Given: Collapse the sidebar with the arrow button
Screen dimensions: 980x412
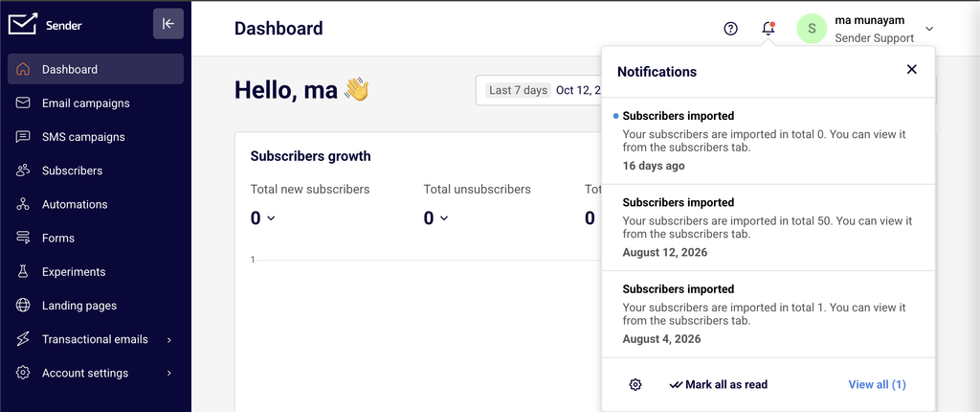Looking at the screenshot, I should [168, 24].
